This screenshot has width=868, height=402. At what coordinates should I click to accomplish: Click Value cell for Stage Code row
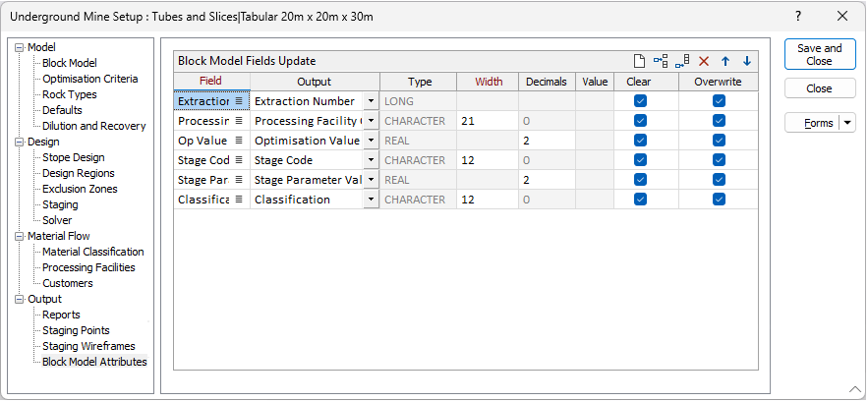point(595,160)
